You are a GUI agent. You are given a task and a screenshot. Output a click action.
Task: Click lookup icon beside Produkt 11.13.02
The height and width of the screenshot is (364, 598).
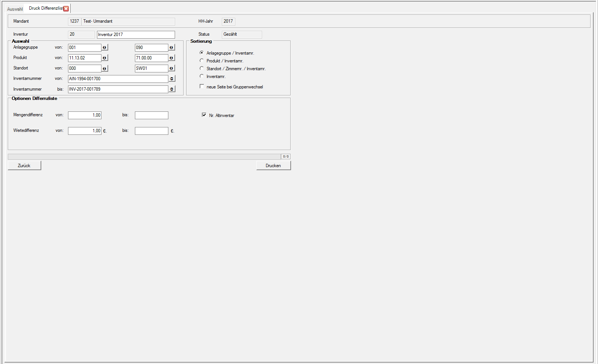(105, 58)
